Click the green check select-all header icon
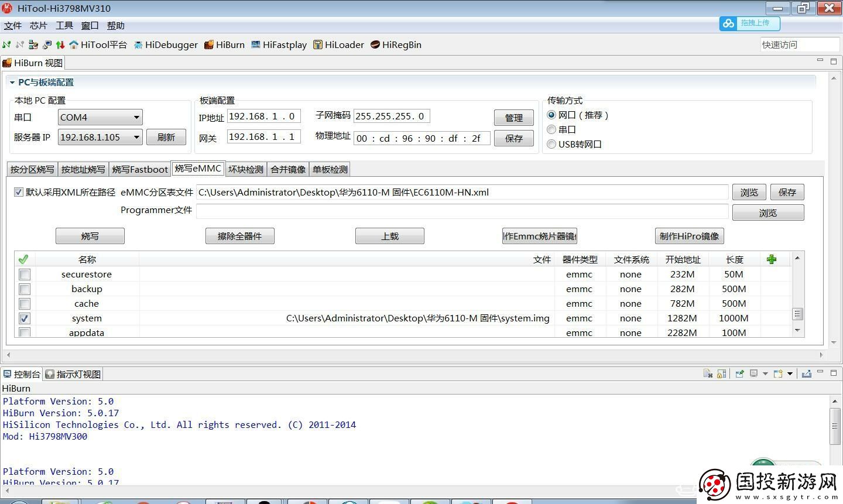The image size is (843, 504). pyautogui.click(x=23, y=259)
